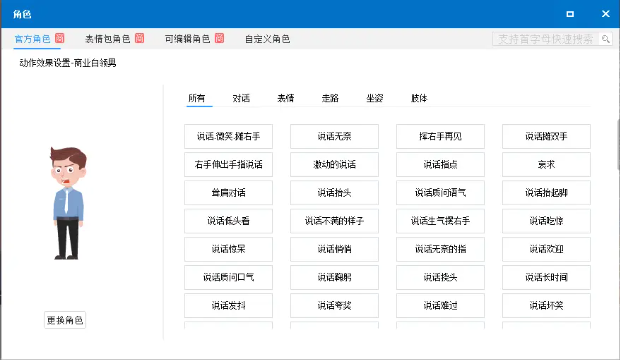The width and height of the screenshot is (620, 360).
Task: Click the 更换角色 button
Action: [65, 320]
